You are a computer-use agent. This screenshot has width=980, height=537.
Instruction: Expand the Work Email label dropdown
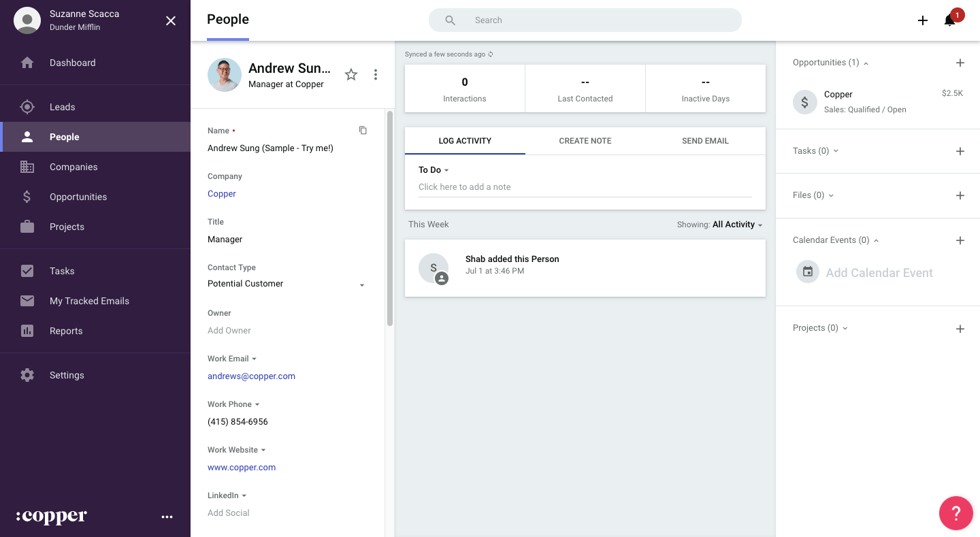point(255,359)
